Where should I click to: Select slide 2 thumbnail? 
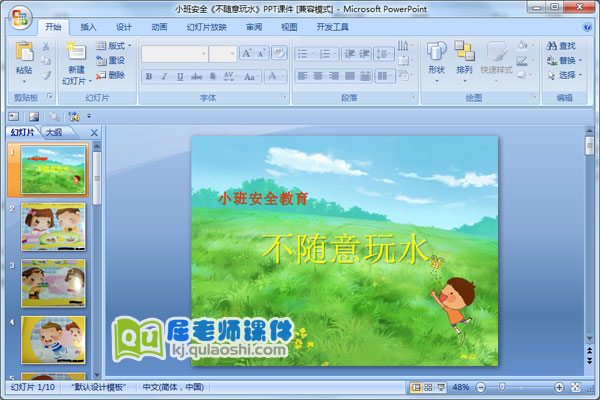point(53,227)
